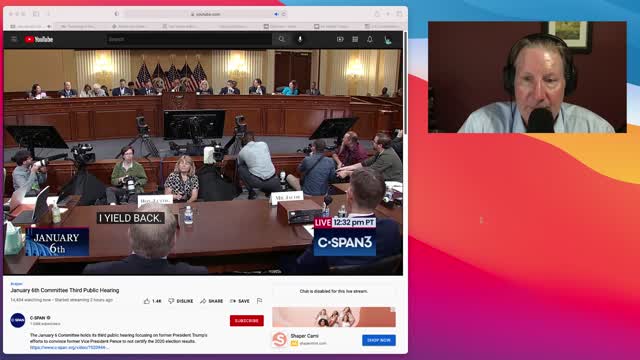Viewport: 640px width, 360px height.
Task: Open the account avatar menu
Action: tap(388, 40)
